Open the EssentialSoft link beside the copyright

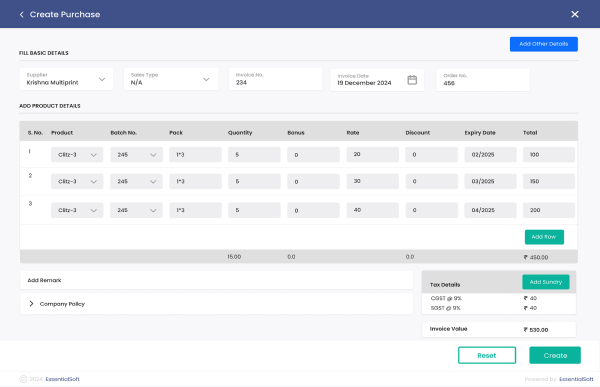click(62, 379)
